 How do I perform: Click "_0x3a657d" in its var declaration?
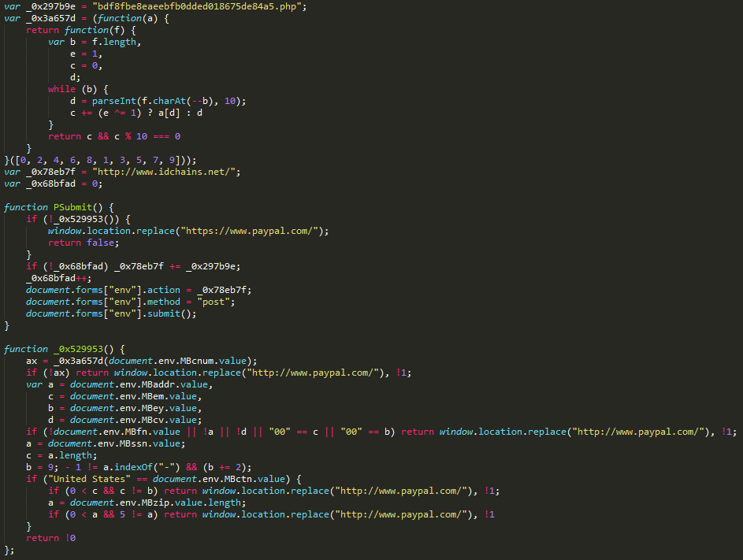coord(50,18)
